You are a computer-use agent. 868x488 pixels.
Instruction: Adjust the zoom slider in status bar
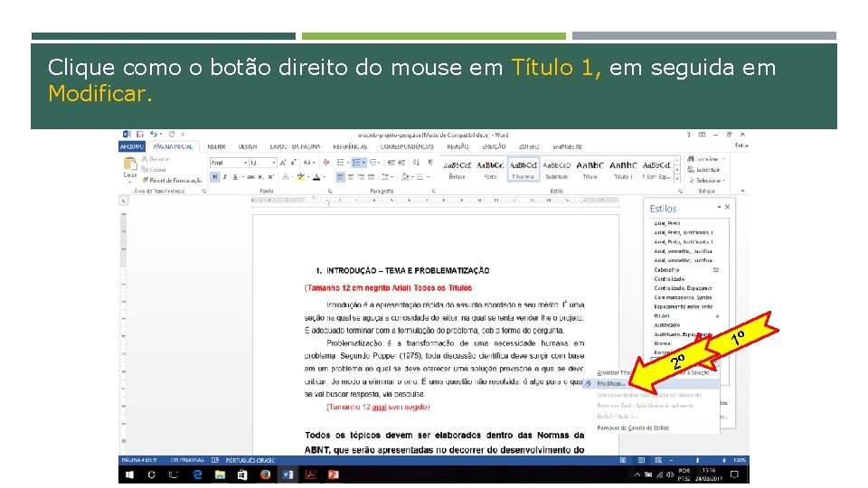(x=697, y=460)
